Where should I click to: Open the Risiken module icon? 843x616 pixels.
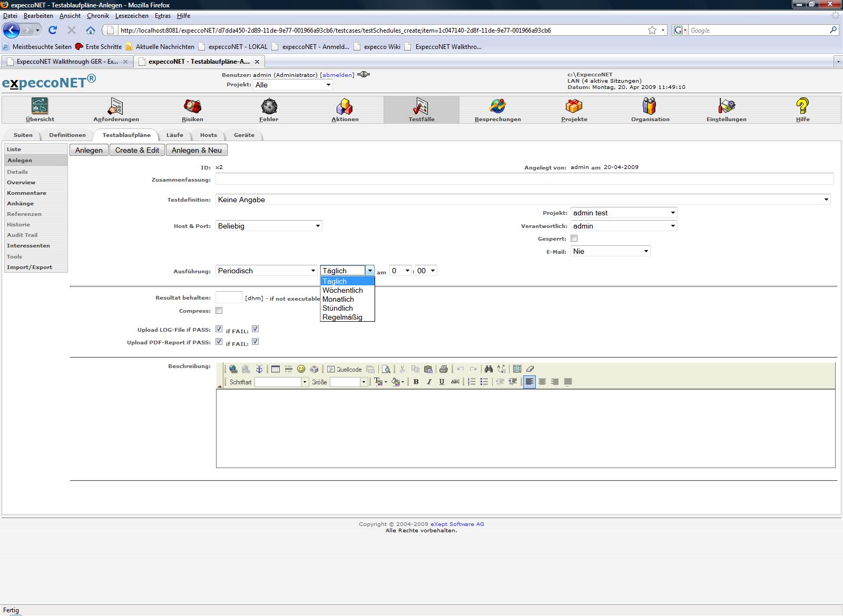click(x=192, y=107)
